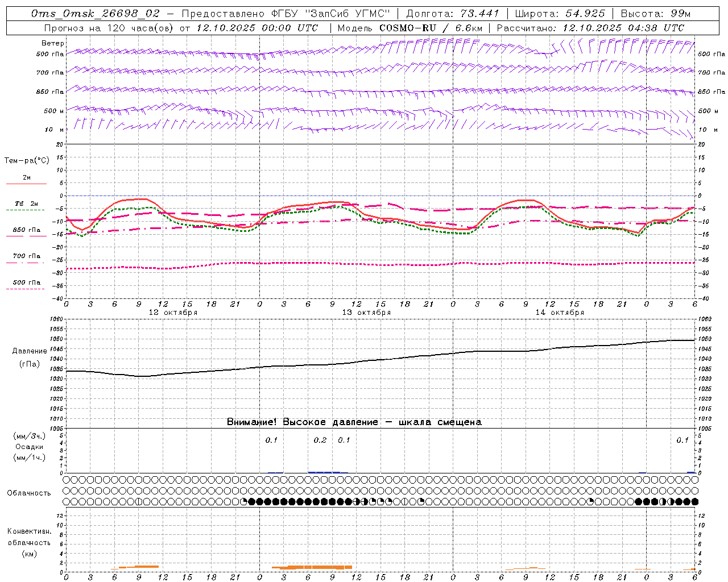Click the Ветер wind panel label
This screenshot has width=728, height=582.
coord(53,43)
